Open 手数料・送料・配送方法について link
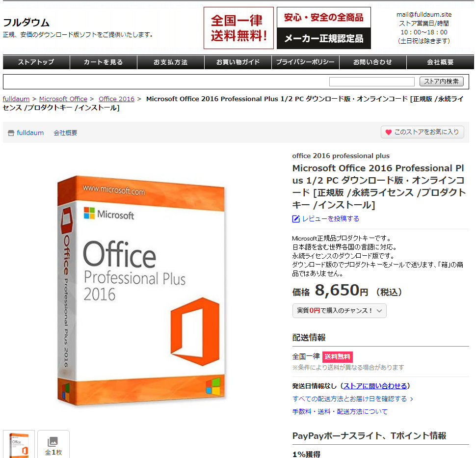This screenshot has height=458, width=476. point(340,412)
